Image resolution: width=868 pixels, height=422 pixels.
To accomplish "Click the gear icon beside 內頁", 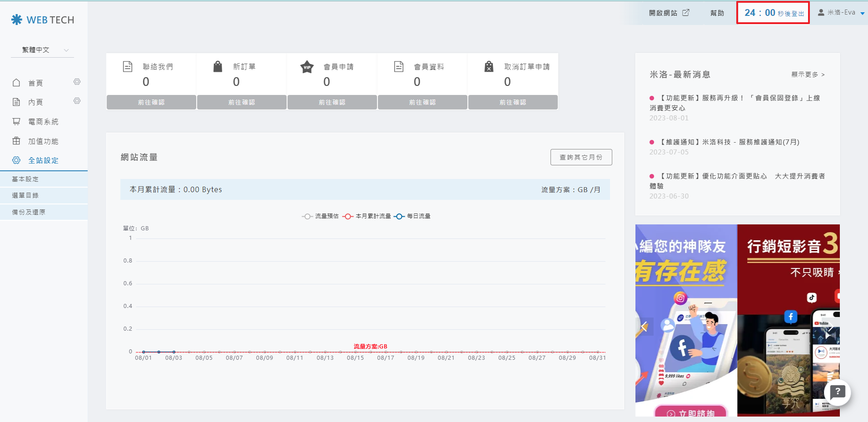I will [77, 101].
